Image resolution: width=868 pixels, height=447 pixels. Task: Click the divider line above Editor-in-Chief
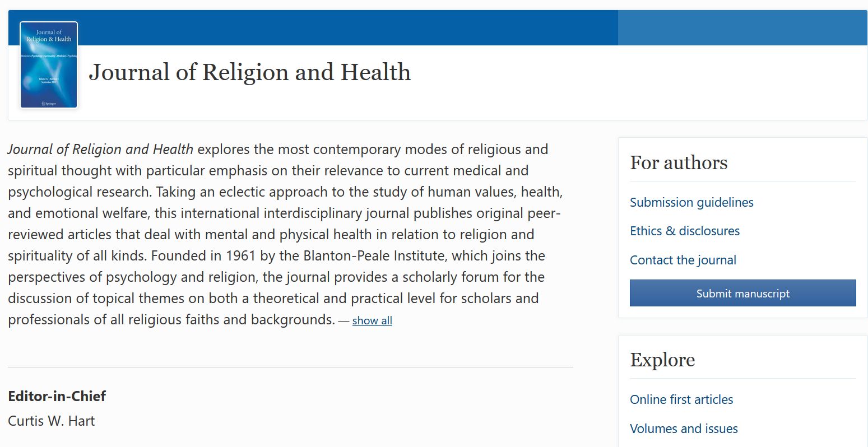pyautogui.click(x=290, y=367)
